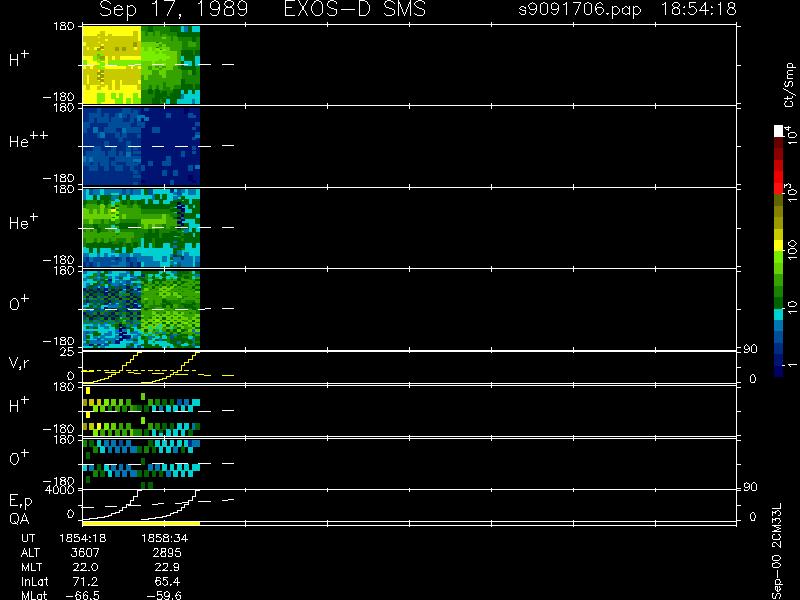Select the altitude value "3607"
The width and height of the screenshot is (800, 600).
[x=85, y=553]
